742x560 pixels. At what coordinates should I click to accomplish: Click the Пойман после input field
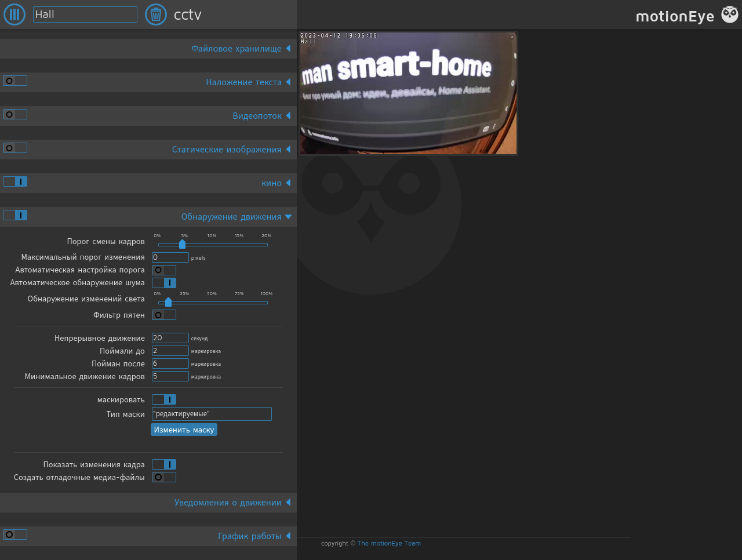(x=170, y=363)
